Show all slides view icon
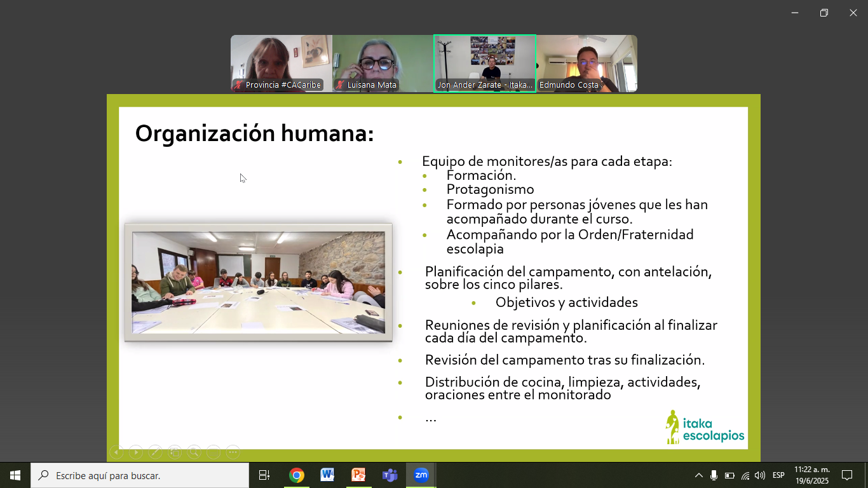The image size is (868, 488). click(x=175, y=452)
